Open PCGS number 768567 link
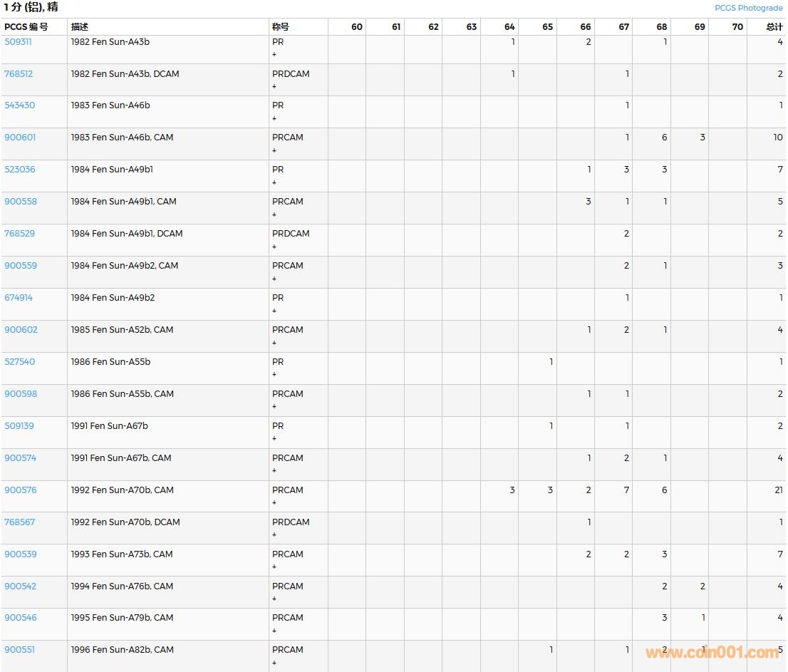The image size is (788, 672). pyautogui.click(x=19, y=522)
